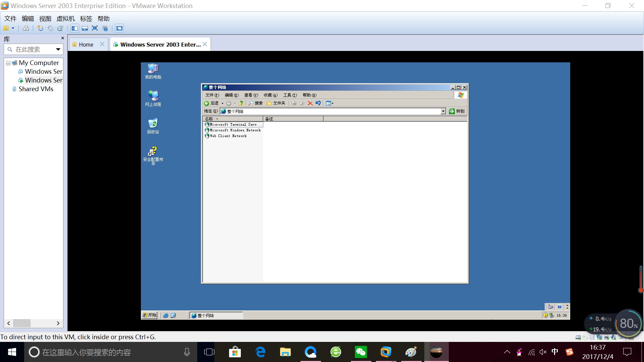Viewport: 644px width, 362px height.
Task: Close the Windows Server 2003 Enter... tab
Action: [205, 44]
